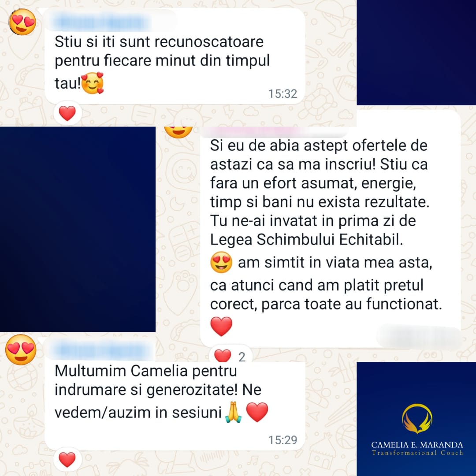Click the large red heart ending the long message
This screenshot has width=476, height=476.
tap(221, 326)
